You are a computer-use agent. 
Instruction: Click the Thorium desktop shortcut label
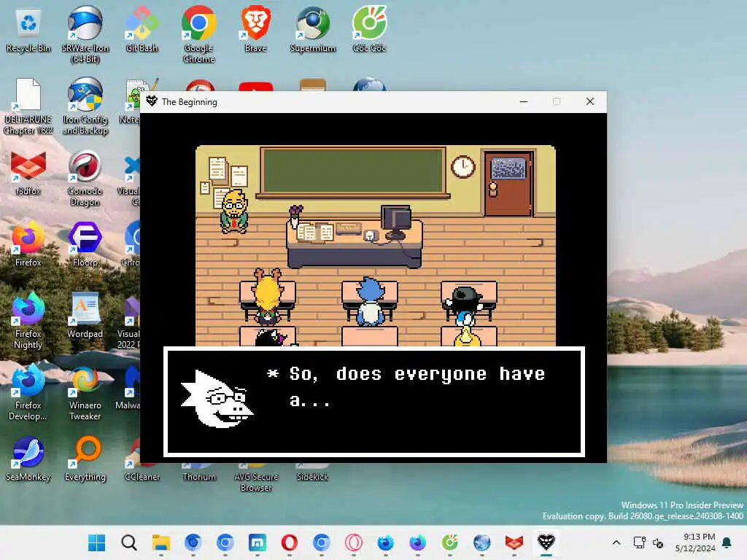[x=199, y=477]
